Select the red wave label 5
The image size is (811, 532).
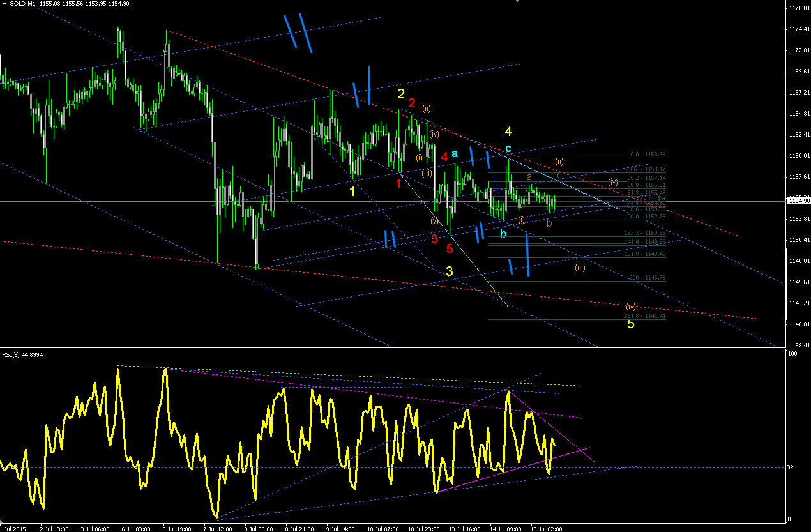450,248
